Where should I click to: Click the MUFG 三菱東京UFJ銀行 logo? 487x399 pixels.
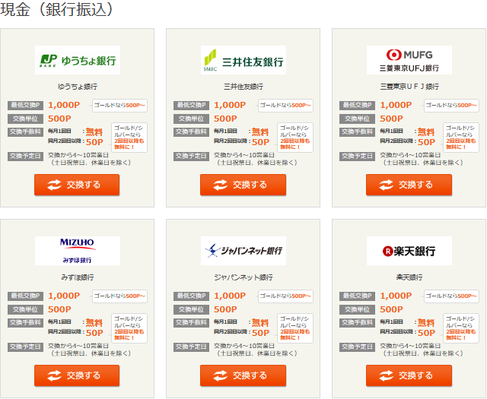pyautogui.click(x=409, y=60)
